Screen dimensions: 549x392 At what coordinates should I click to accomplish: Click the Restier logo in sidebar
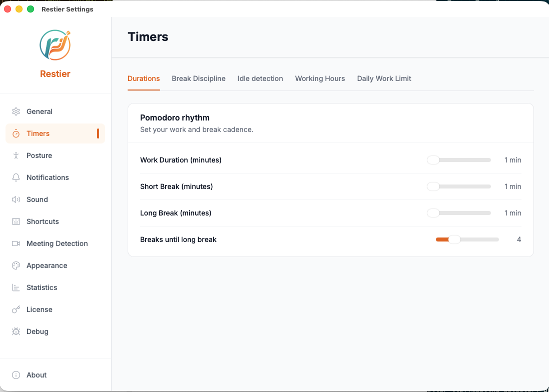coord(55,45)
